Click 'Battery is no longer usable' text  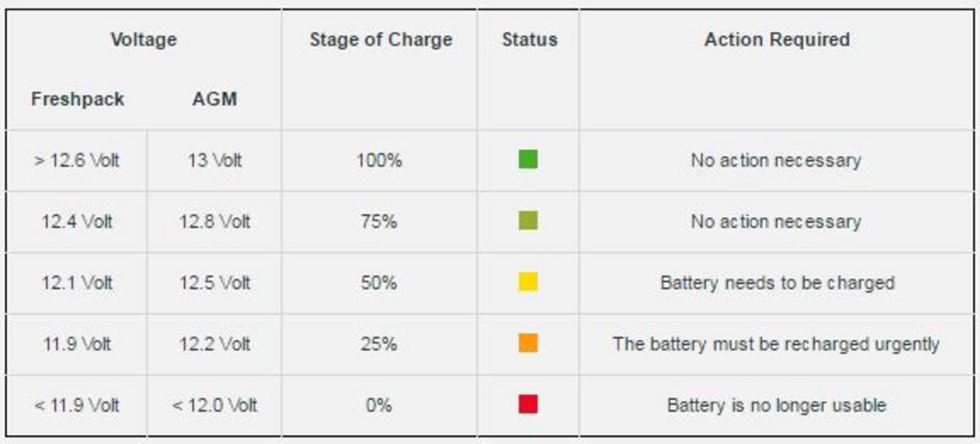(x=776, y=405)
